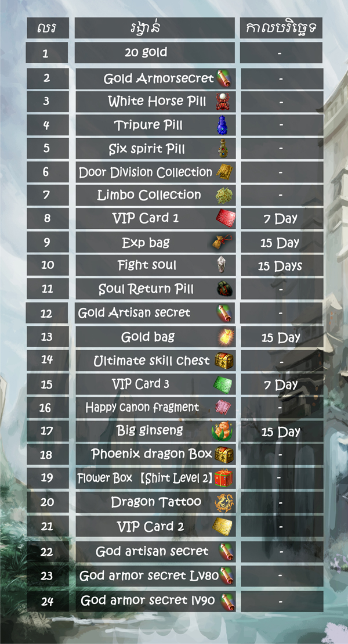
Task: Click the White Horse Pill red icon
Action: click(223, 102)
